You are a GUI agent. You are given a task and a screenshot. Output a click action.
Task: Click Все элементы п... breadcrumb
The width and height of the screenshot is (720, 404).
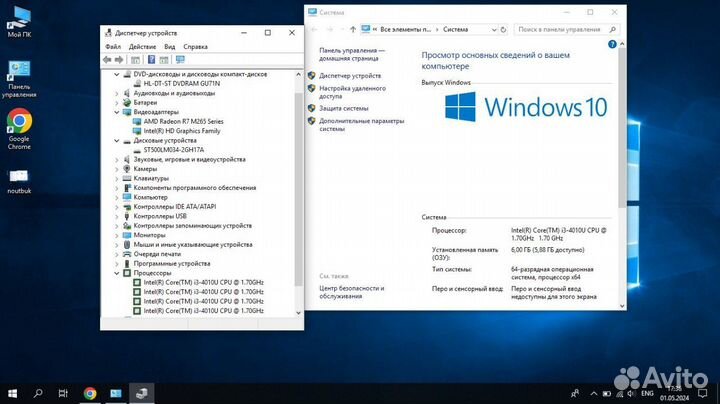click(405, 29)
